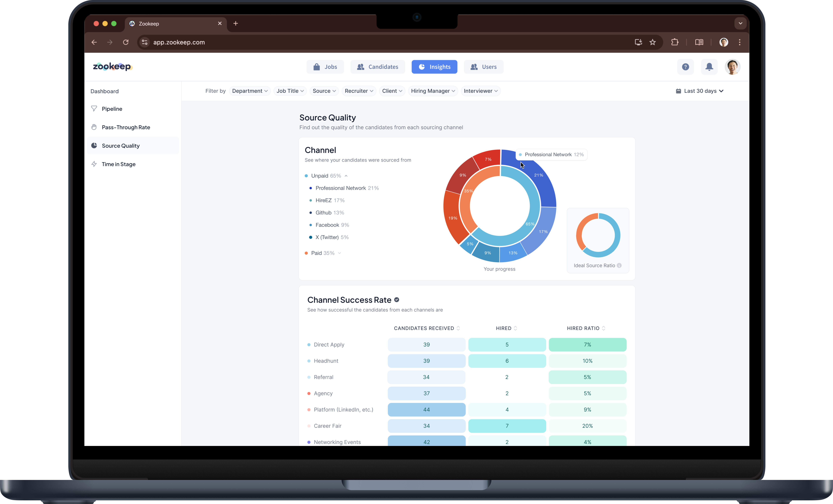This screenshot has height=504, width=833.
Task: Go to the Source Quality page
Action: [x=121, y=145]
